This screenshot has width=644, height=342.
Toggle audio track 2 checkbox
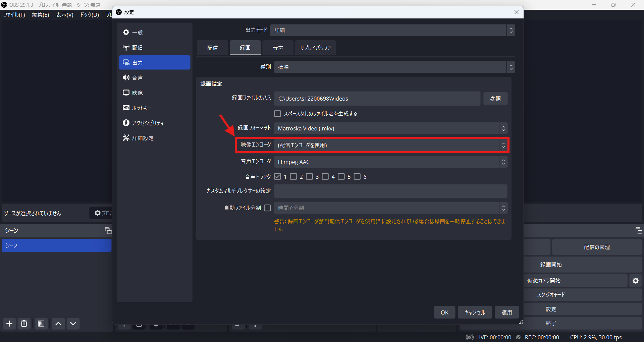pyautogui.click(x=293, y=177)
